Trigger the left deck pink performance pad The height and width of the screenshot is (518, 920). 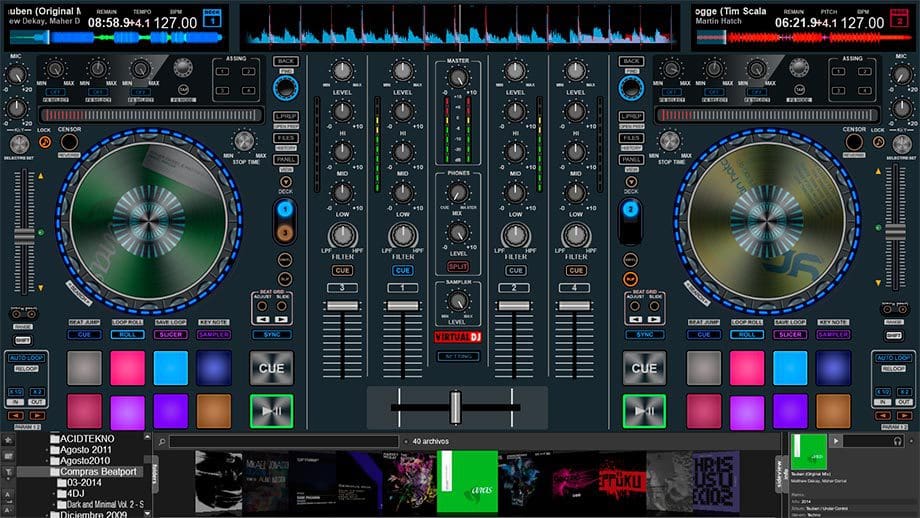127,368
